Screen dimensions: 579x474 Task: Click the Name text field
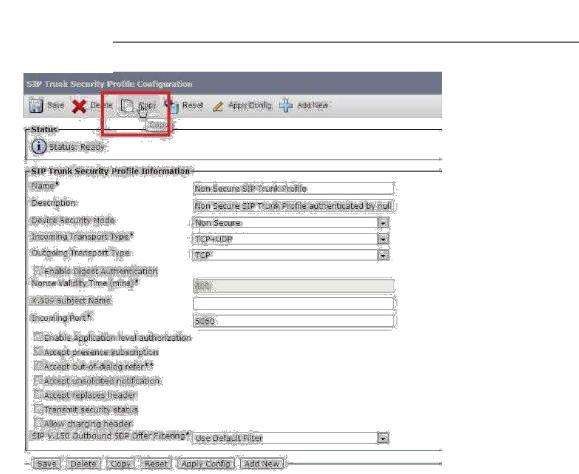coord(294,188)
